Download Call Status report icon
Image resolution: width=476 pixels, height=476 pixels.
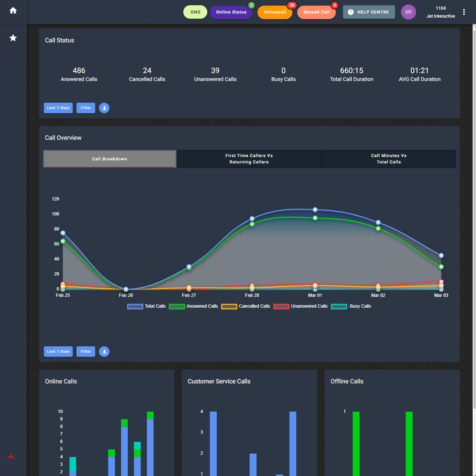pyautogui.click(x=104, y=108)
